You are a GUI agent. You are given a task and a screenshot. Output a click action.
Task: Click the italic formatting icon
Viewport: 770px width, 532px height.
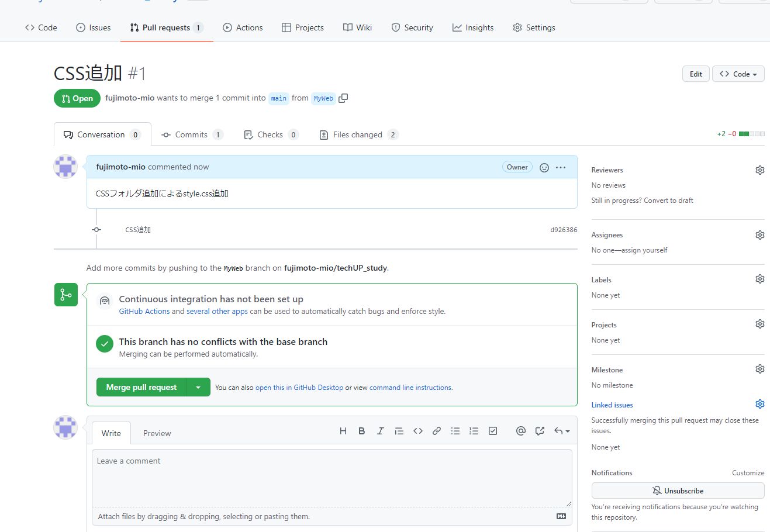(380, 431)
